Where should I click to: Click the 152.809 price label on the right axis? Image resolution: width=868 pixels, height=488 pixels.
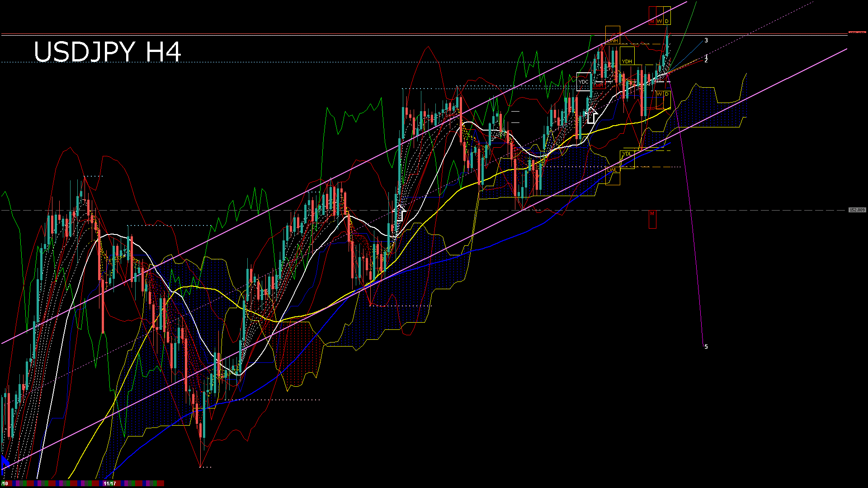pyautogui.click(x=857, y=209)
